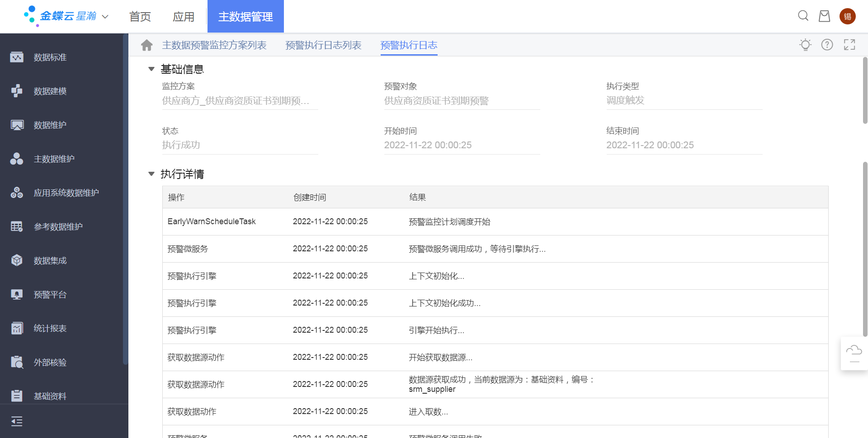Go to 首页 in top navigation

[x=140, y=17]
